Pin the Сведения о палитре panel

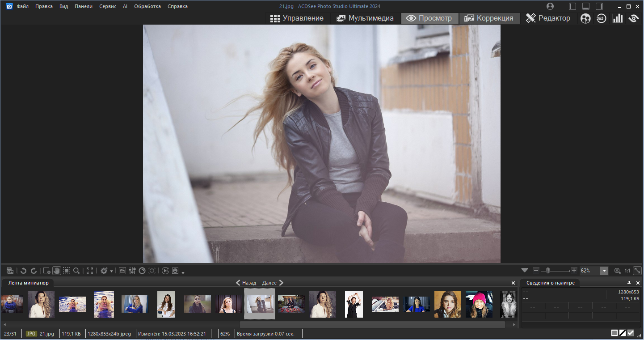[x=629, y=283]
